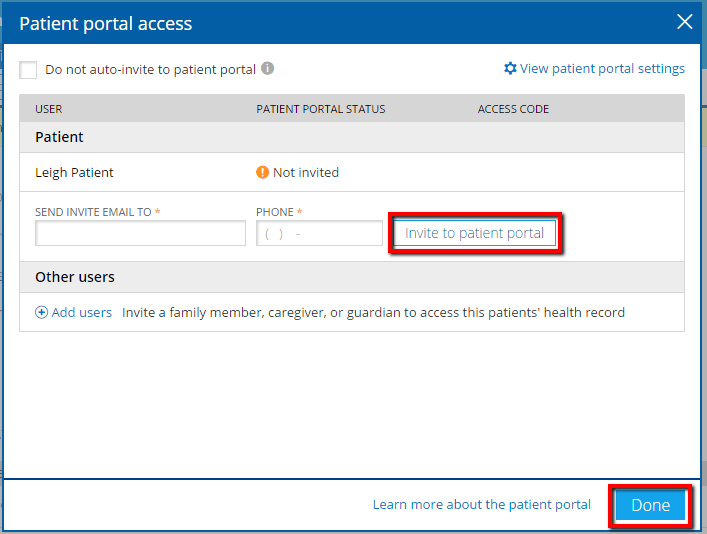Click the orange Not invited warning icon

263,172
